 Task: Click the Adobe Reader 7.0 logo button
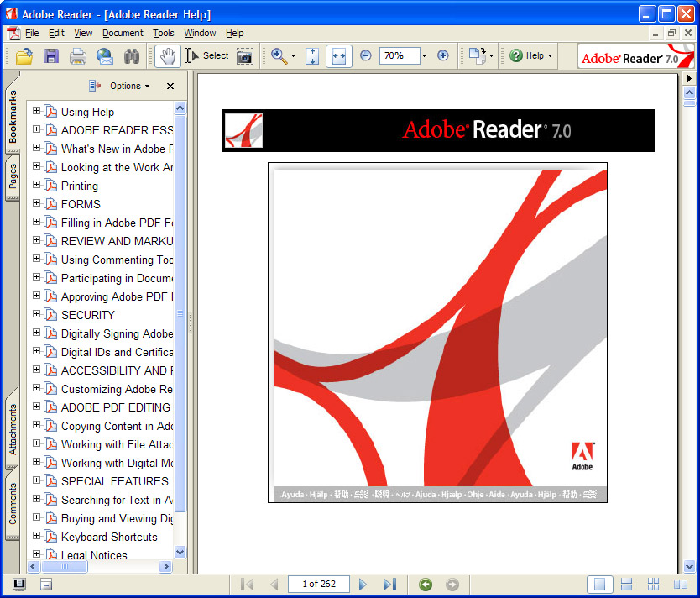(636, 56)
